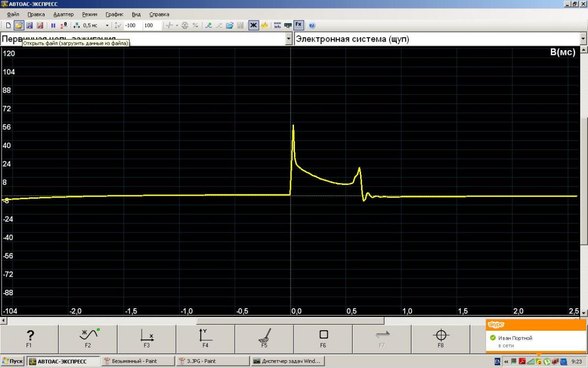Click the F8 crosshair target button

[x=441, y=340]
